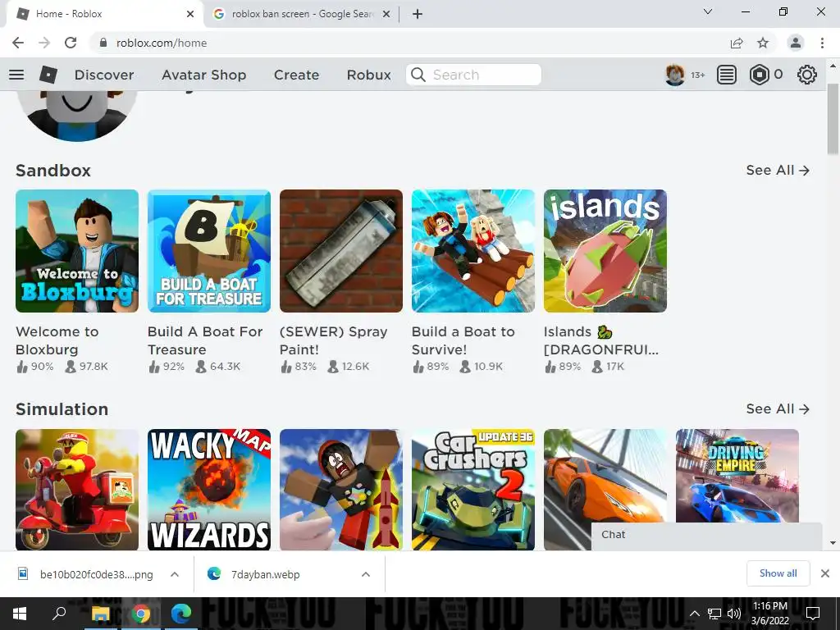Open Build A Boat For Treasure thumbnail
Image resolution: width=840 pixels, height=630 pixels.
[x=209, y=251]
